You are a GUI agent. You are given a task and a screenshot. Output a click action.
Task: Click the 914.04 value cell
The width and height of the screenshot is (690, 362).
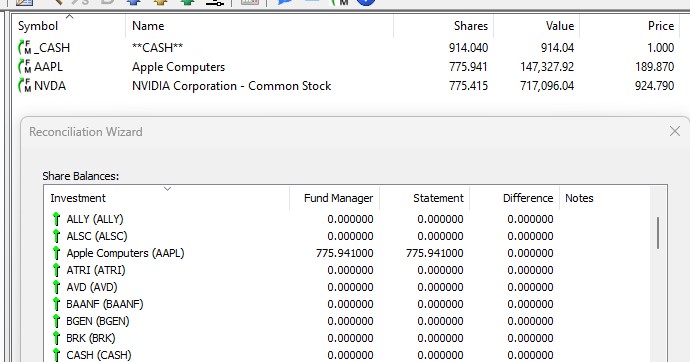click(557, 48)
